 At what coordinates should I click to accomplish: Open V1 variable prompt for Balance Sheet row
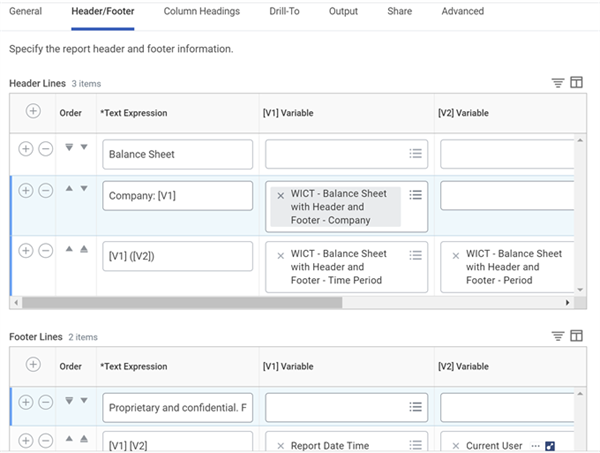coord(415,153)
